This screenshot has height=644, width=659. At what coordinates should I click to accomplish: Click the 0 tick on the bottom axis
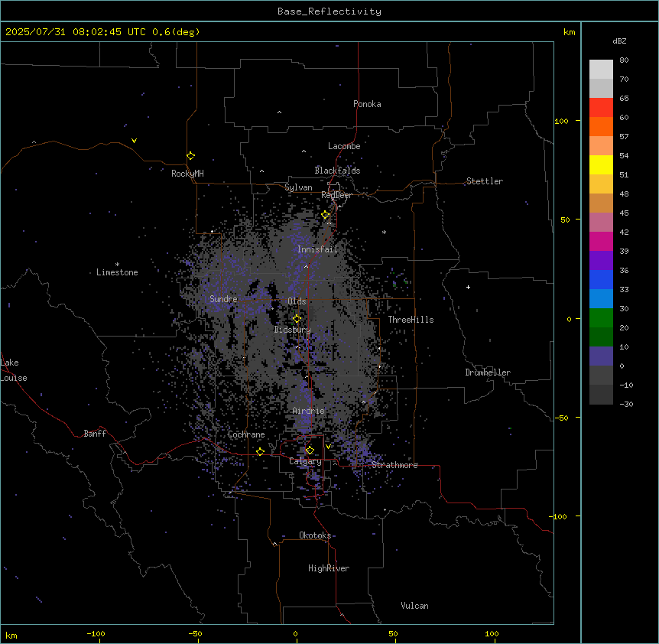click(295, 633)
